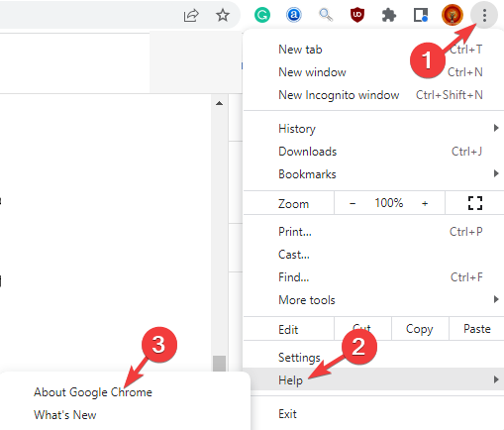The height and width of the screenshot is (430, 504).
Task: Select About Google Chrome in Help submenu
Action: (126, 392)
